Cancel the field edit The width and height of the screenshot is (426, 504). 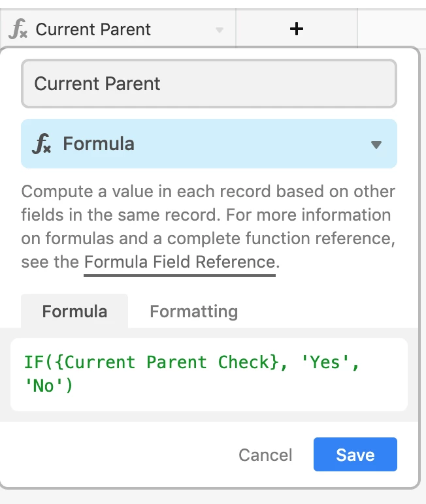click(265, 455)
